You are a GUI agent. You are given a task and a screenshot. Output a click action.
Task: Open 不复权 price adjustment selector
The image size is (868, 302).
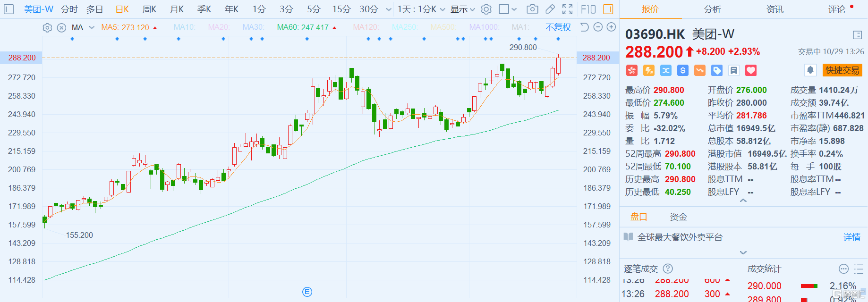558,27
